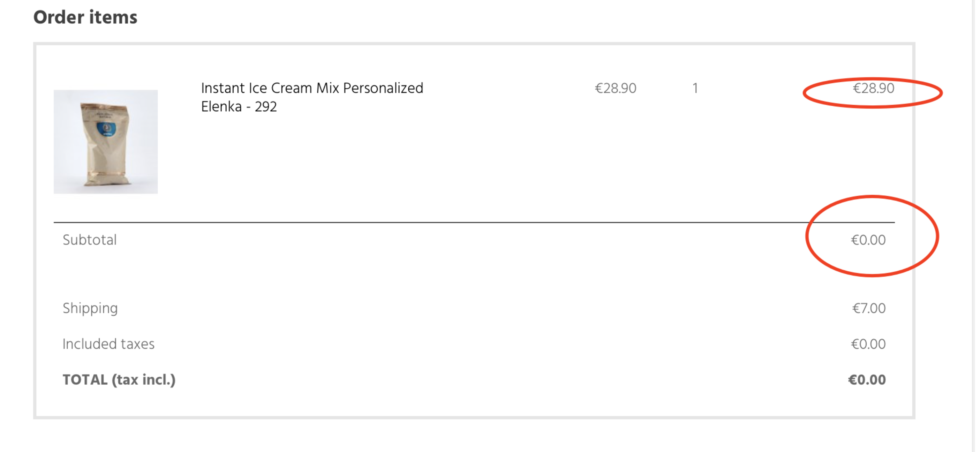The width and height of the screenshot is (980, 452).
Task: Select the Included taxes label
Action: [108, 344]
